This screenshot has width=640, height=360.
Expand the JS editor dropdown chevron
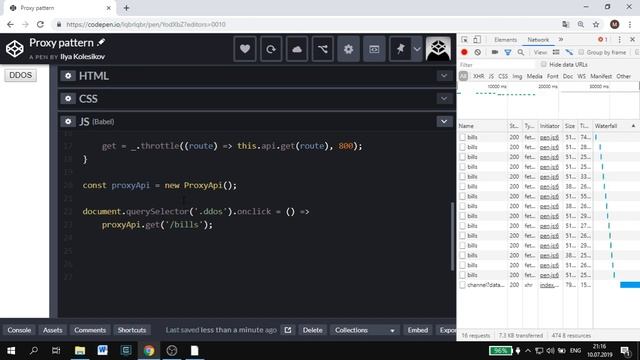click(x=444, y=122)
